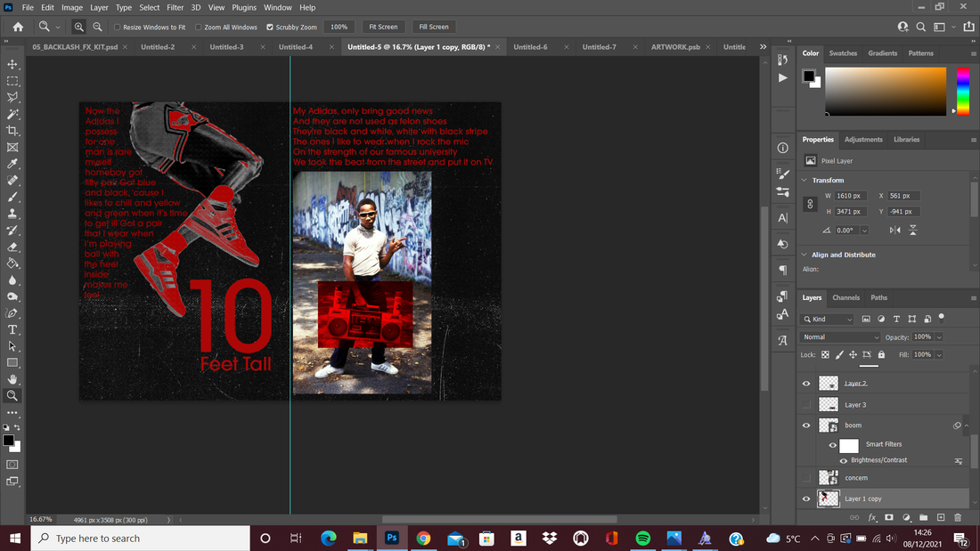Select the Clone Stamp tool
This screenshot has width=980, height=551.
pyautogui.click(x=12, y=214)
